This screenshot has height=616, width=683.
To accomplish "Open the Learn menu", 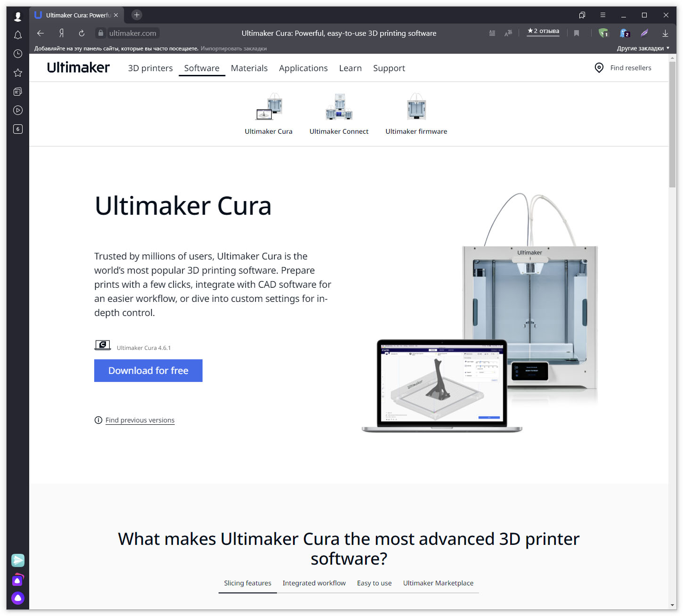I will (350, 68).
